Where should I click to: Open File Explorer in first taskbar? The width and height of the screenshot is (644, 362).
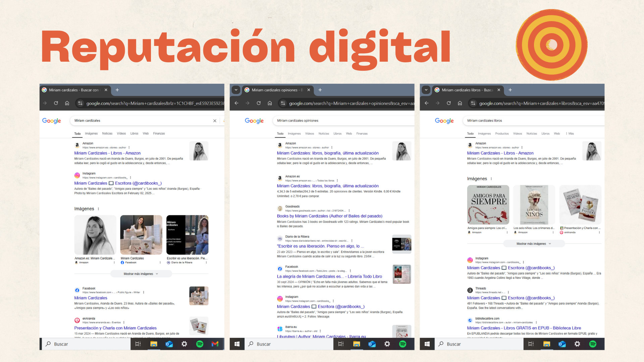154,344
